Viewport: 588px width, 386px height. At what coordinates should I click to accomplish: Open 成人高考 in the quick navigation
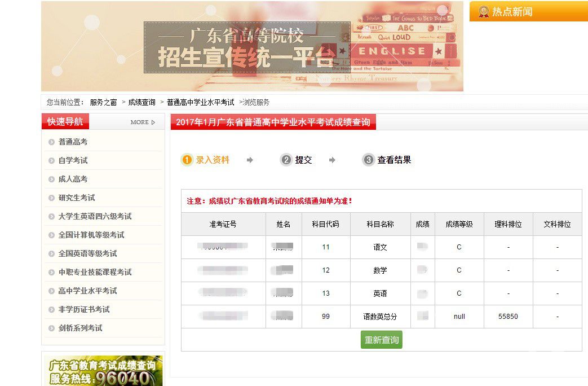(x=73, y=179)
